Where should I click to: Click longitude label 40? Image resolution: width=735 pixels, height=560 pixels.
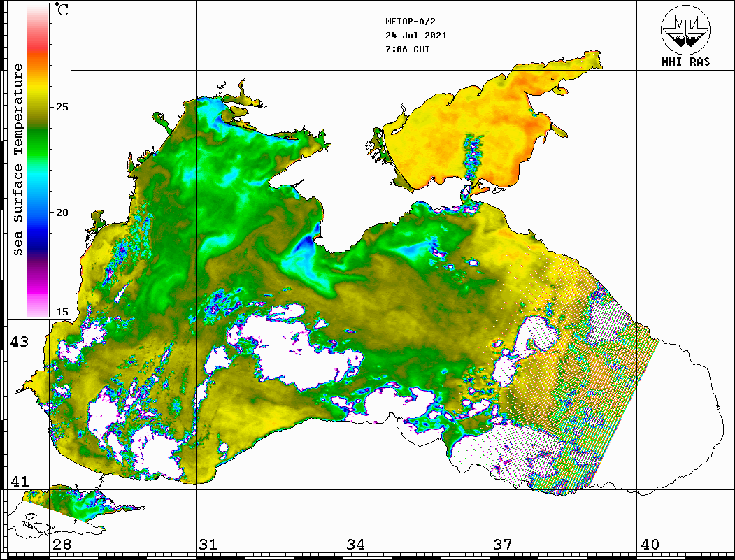650,544
